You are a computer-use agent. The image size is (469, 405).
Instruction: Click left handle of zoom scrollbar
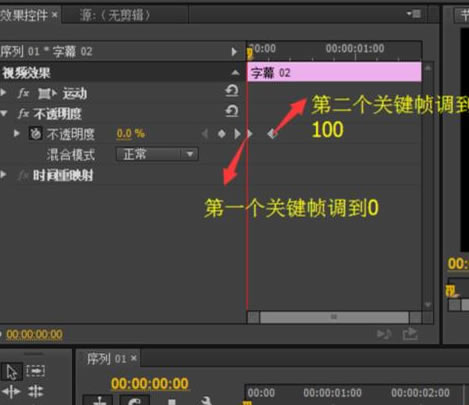click(x=253, y=317)
